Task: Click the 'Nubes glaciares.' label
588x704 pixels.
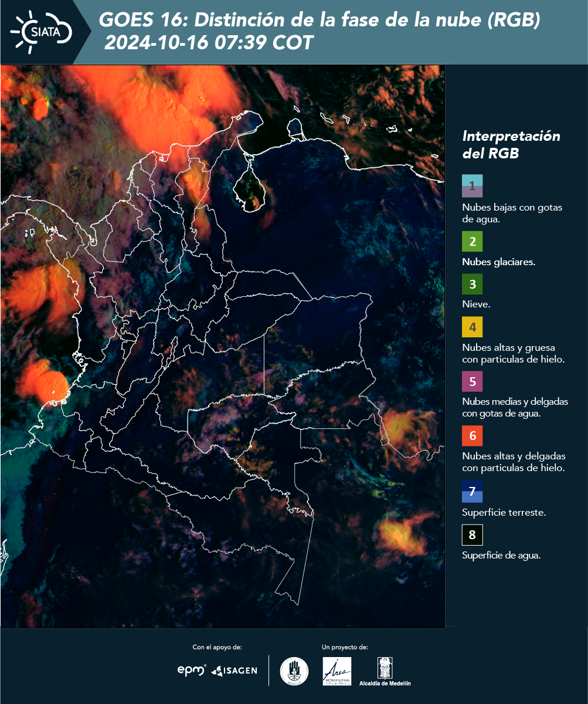Action: pos(498,262)
